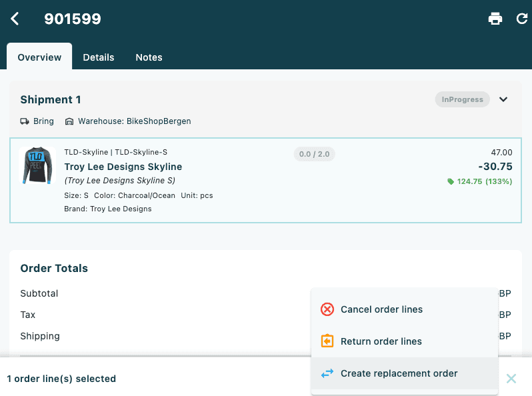The height and width of the screenshot is (396, 532).
Task: Click the Size: S attribute
Action: click(x=77, y=195)
